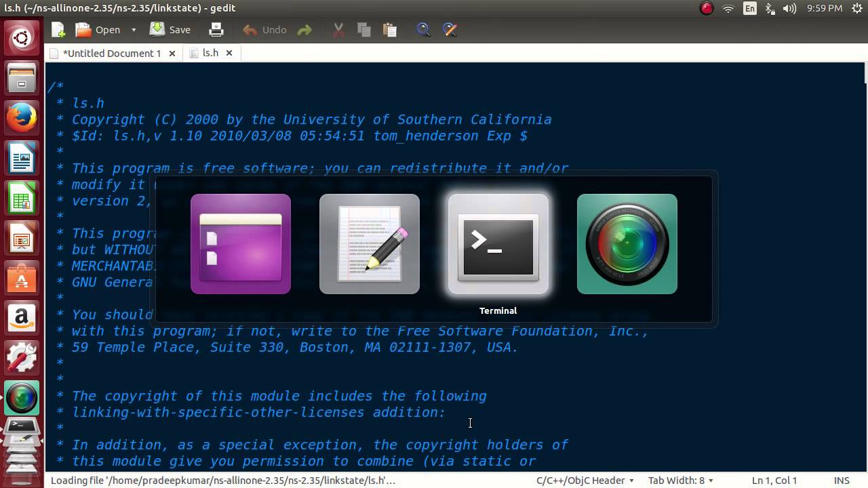Launch Firefox from the launcher
Screen dimensions: 868x488
point(22,119)
